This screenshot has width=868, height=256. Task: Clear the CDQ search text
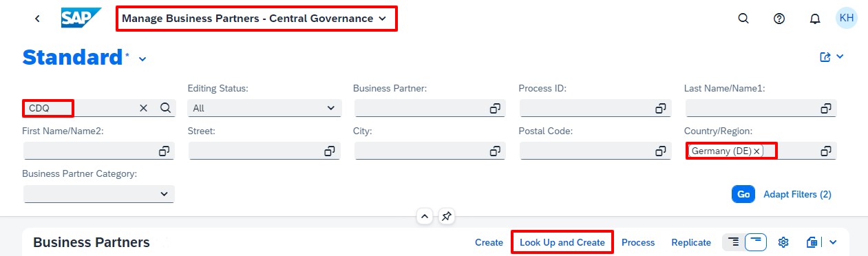point(144,108)
